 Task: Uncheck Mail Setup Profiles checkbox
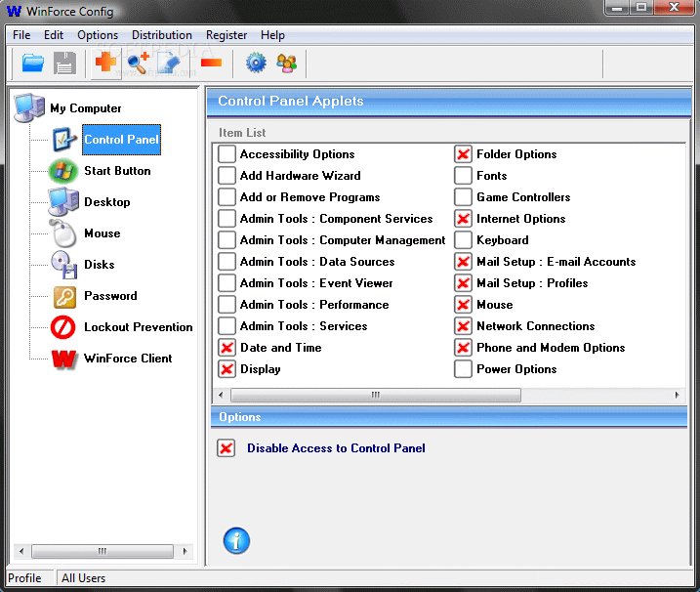pyautogui.click(x=463, y=283)
